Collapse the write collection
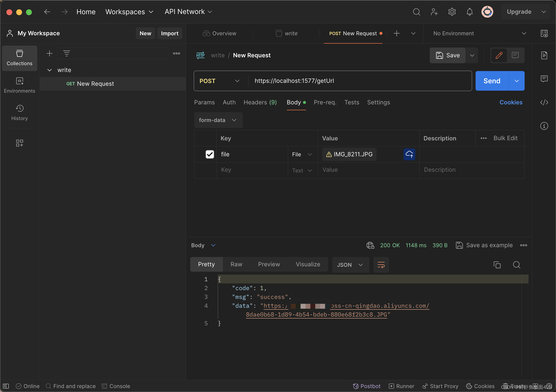The width and height of the screenshot is (556, 392). 49,70
